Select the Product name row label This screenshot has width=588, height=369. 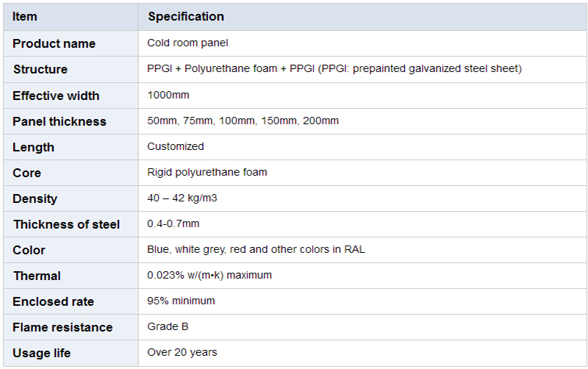(x=54, y=43)
